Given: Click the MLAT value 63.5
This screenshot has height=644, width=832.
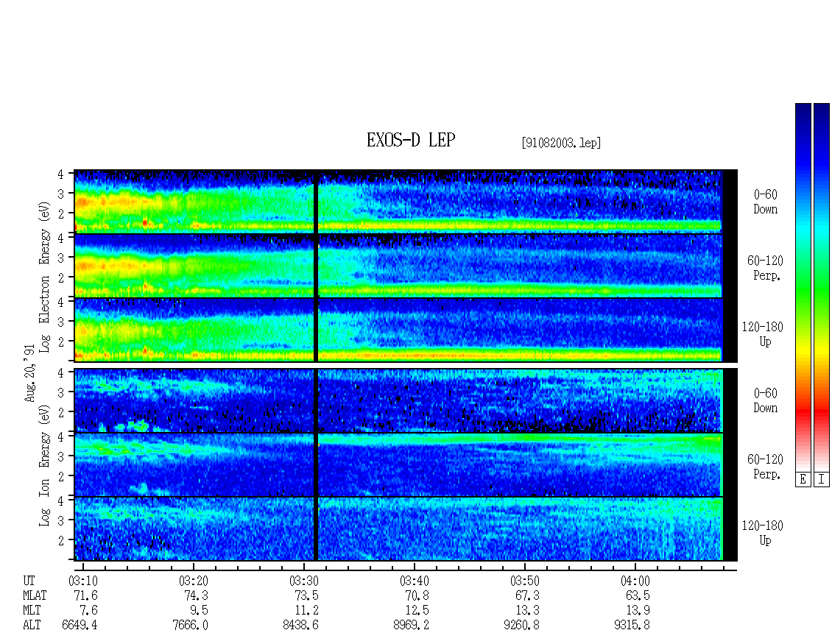Looking at the screenshot, I should coord(638,595).
